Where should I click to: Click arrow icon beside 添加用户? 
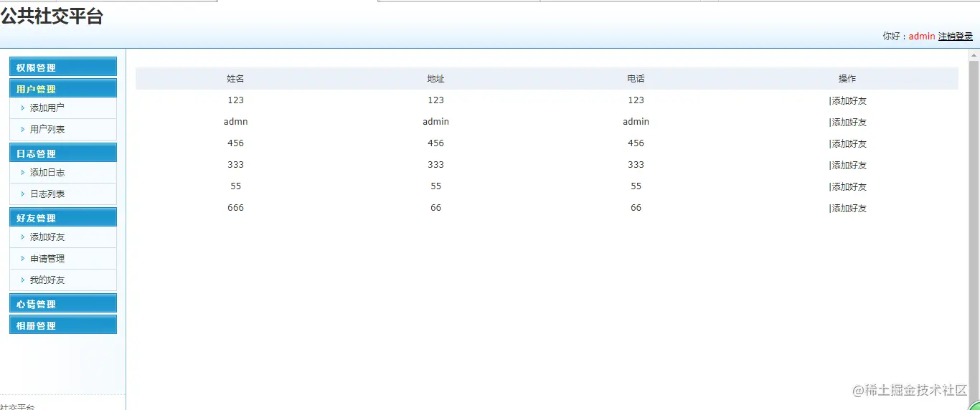[23, 108]
